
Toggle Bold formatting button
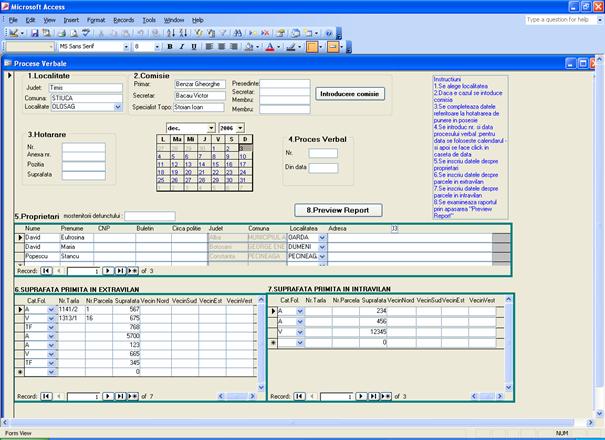pyautogui.click(x=170, y=47)
